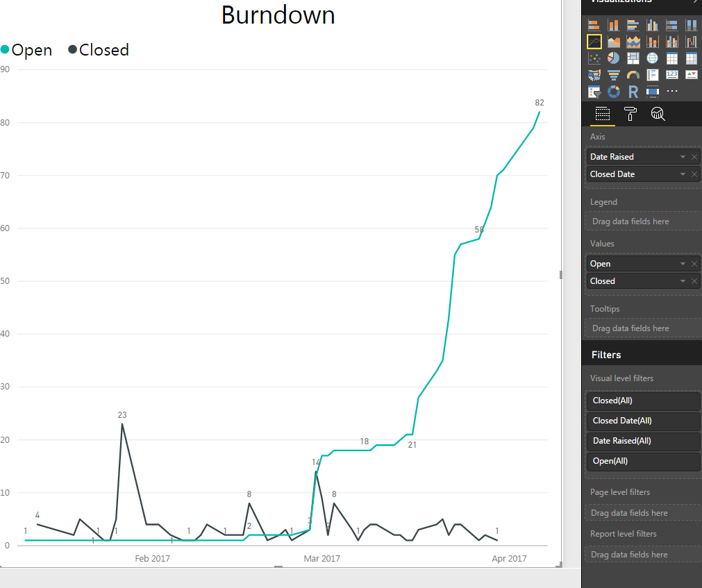Select line and stacked column chart
702x588 pixels.
click(652, 42)
